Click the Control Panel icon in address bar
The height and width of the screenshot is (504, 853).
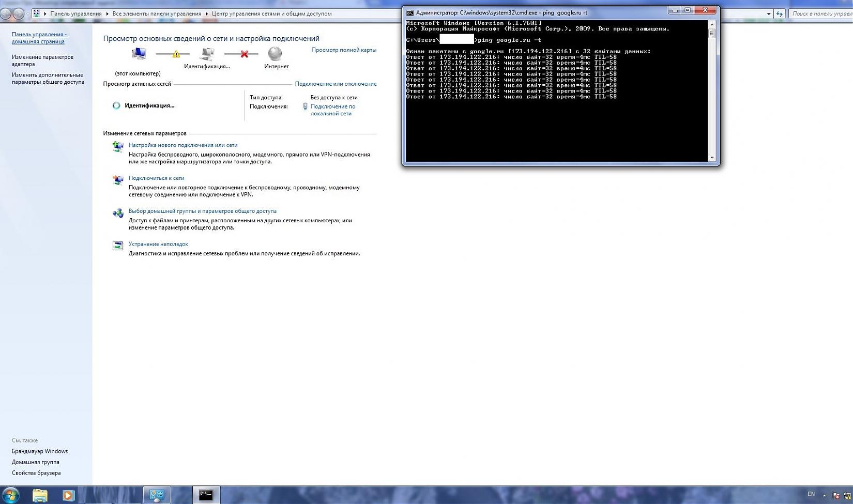37,13
